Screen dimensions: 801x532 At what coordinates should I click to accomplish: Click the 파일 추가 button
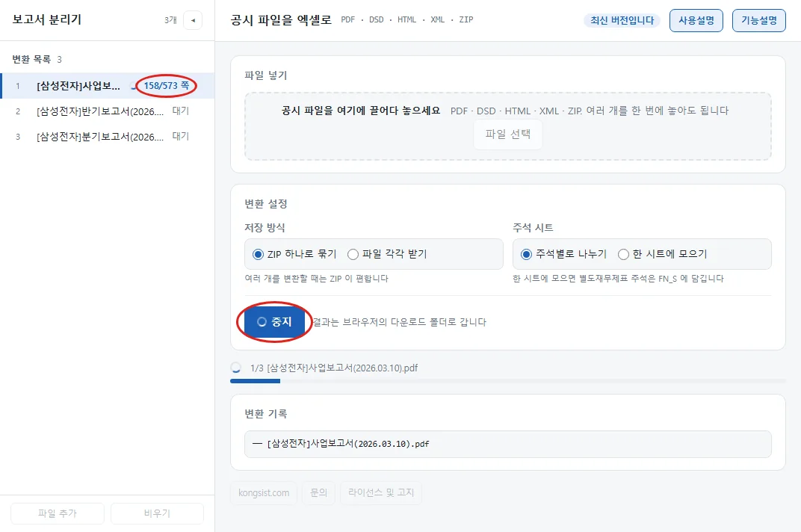(x=58, y=513)
